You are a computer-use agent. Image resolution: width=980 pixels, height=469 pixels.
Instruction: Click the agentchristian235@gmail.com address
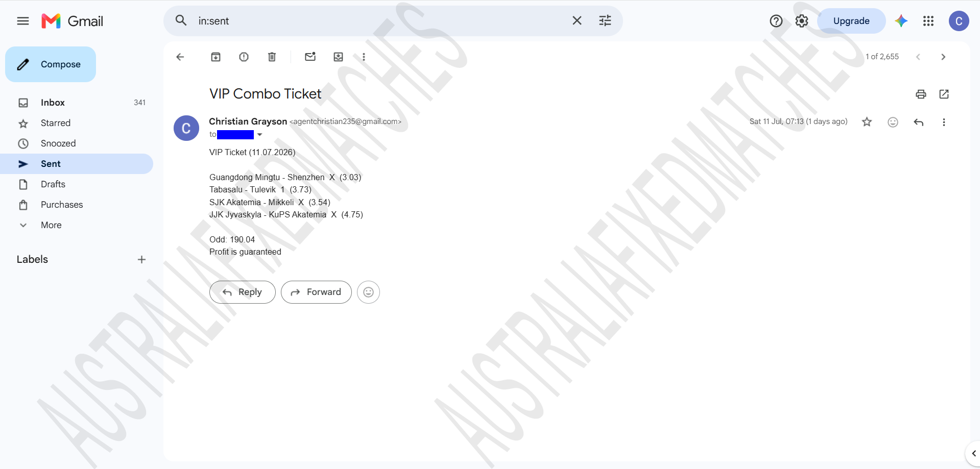point(346,121)
